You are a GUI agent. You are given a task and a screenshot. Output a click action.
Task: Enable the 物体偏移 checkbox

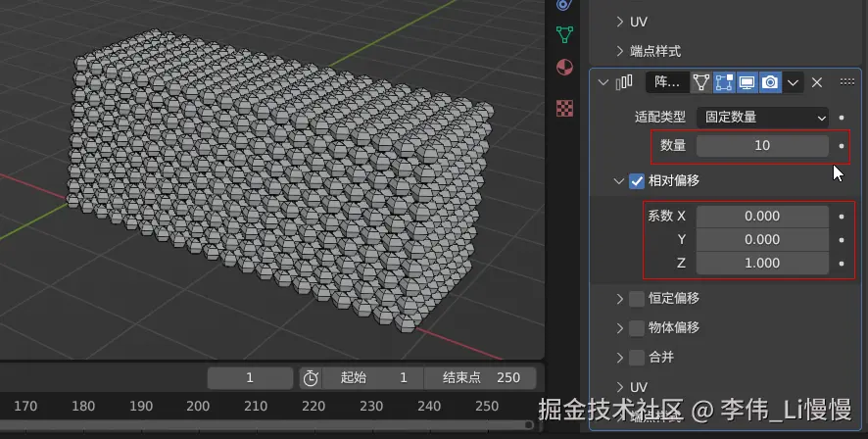coord(637,327)
